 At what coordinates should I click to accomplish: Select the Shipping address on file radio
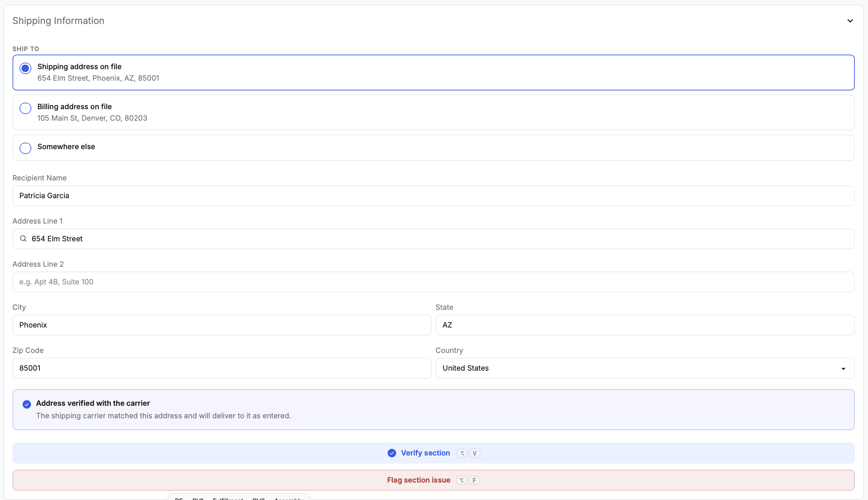pos(25,68)
